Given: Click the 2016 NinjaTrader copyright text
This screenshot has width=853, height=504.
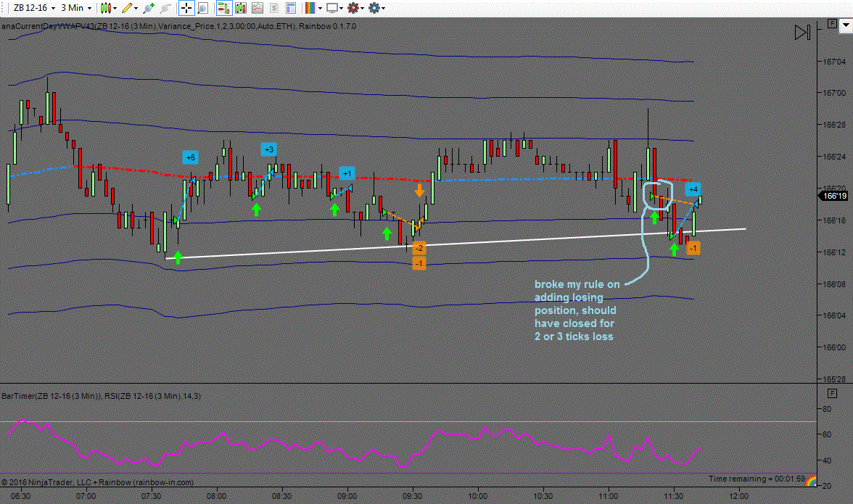Looking at the screenshot, I should point(97,482).
